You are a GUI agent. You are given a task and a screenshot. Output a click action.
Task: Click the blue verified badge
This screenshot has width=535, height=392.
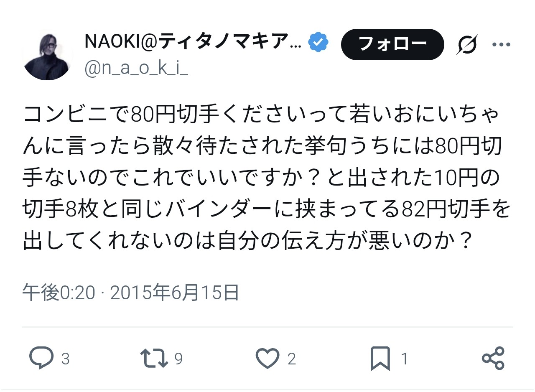click(x=318, y=42)
